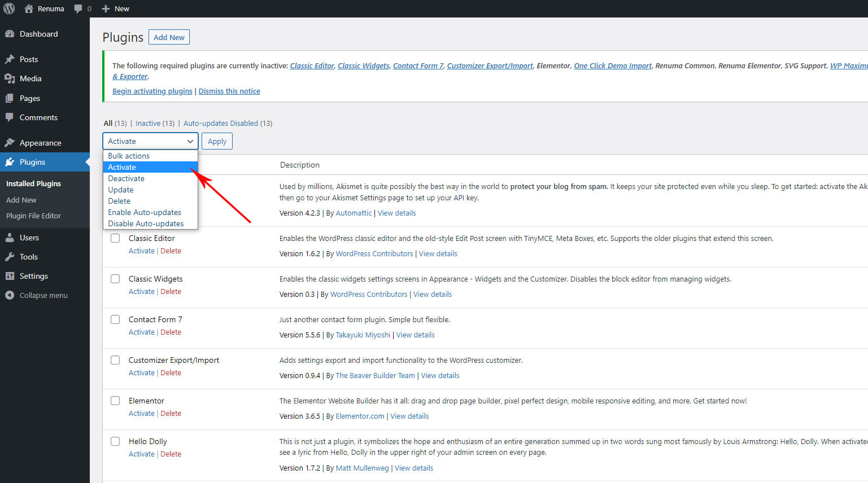Image resolution: width=868 pixels, height=483 pixels.
Task: Choose Bulk actions option in dropdown list
Action: click(150, 156)
